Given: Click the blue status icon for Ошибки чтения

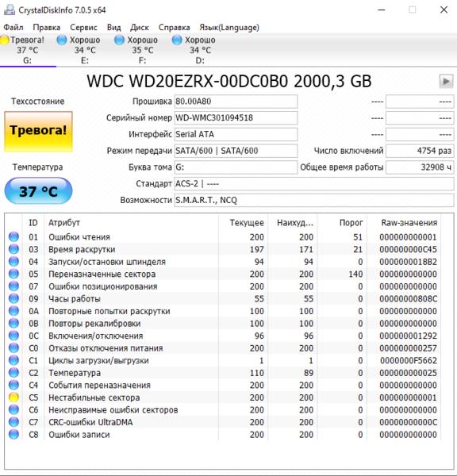Looking at the screenshot, I should pos(13,236).
